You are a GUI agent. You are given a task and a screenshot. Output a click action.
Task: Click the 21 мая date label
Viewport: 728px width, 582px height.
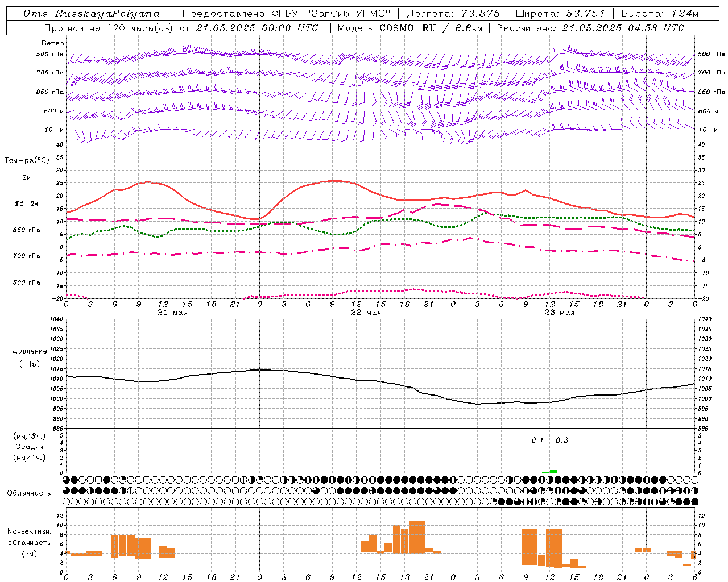tap(172, 313)
